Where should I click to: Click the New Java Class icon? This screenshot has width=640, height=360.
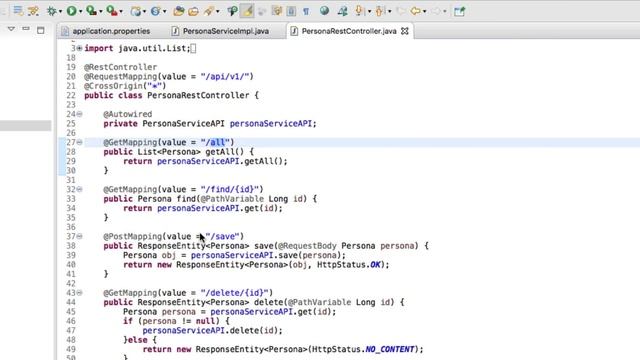tap(156, 11)
